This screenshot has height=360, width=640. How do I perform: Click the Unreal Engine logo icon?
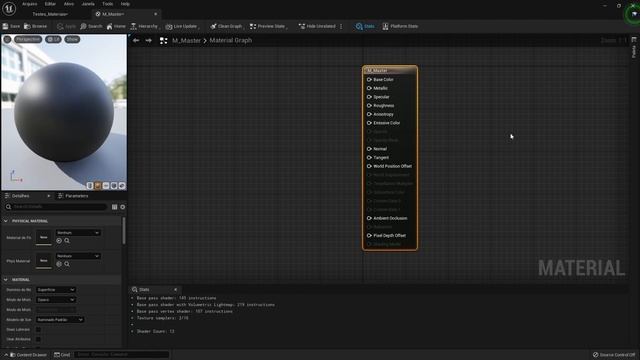9,8
